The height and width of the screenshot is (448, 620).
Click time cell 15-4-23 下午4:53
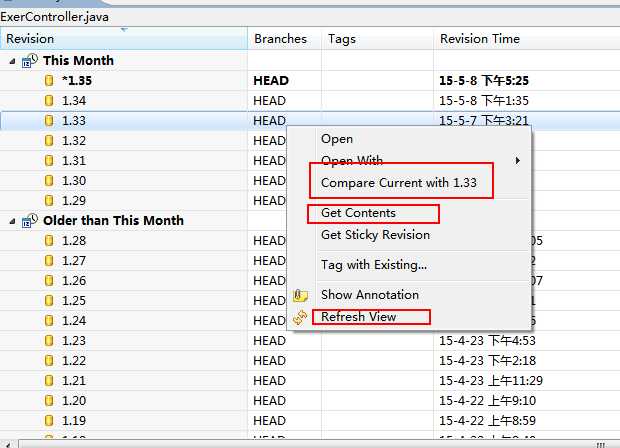click(x=488, y=340)
